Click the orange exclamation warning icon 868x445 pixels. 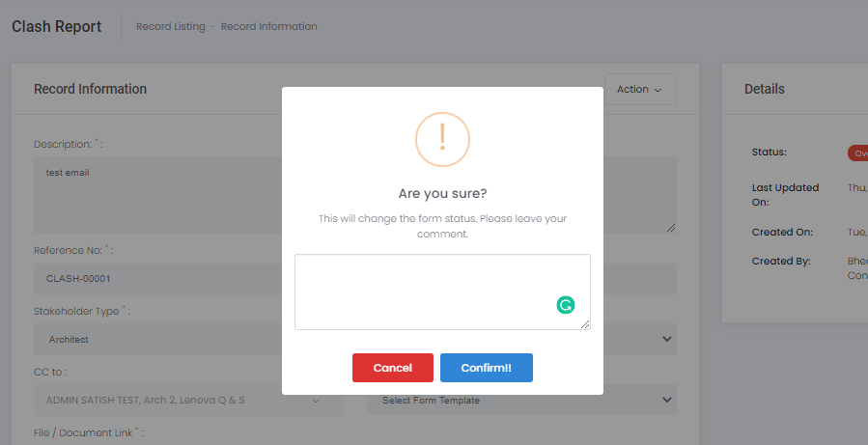coord(442,139)
